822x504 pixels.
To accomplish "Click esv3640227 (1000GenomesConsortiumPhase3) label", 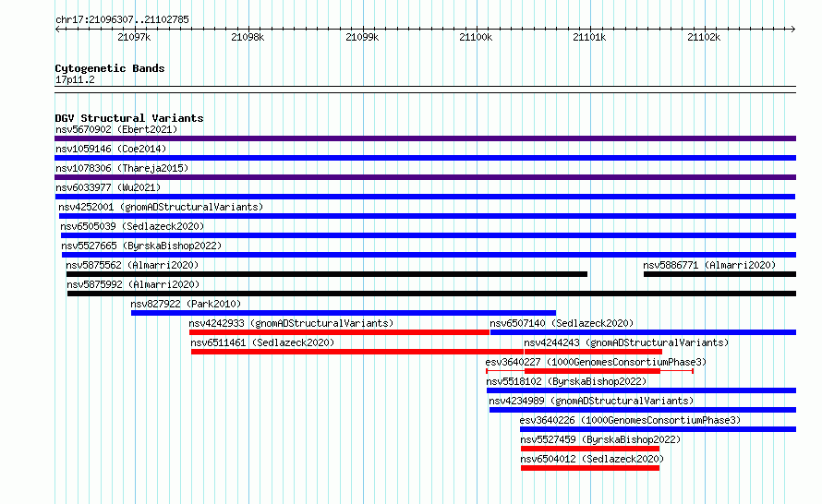I will [596, 362].
